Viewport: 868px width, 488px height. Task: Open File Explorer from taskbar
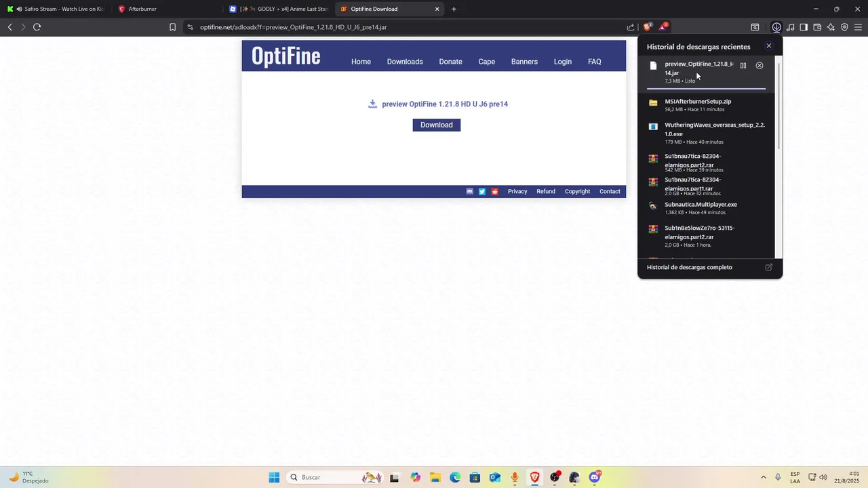[435, 477]
